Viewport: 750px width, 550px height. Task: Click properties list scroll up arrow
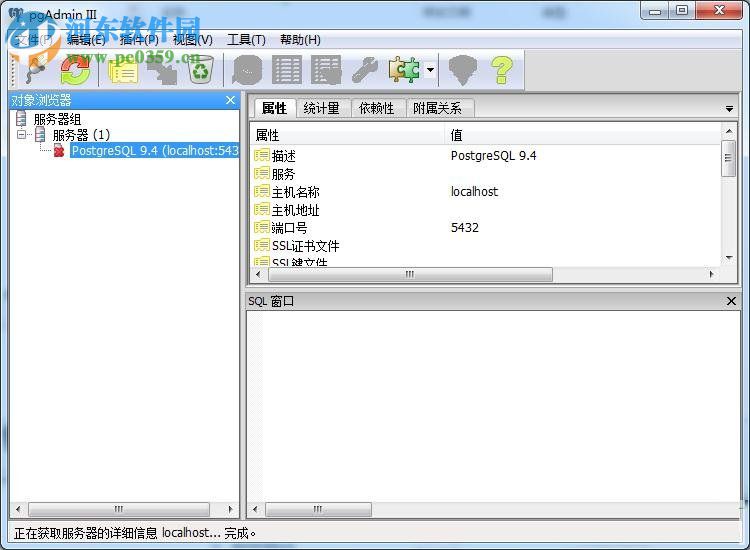tap(729, 131)
